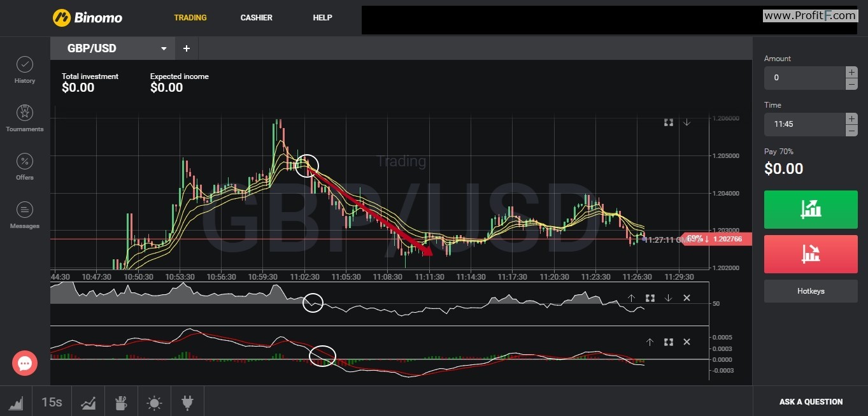Add a new asset tab

187,48
